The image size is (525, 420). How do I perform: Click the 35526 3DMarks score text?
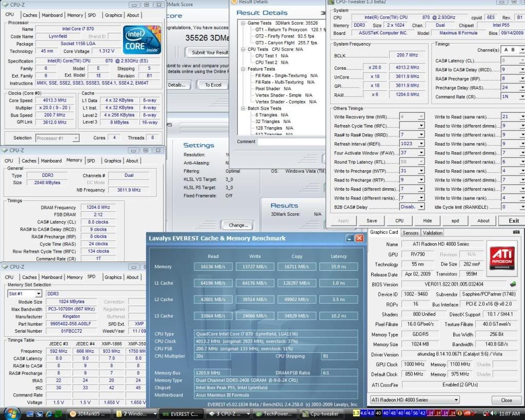207,38
